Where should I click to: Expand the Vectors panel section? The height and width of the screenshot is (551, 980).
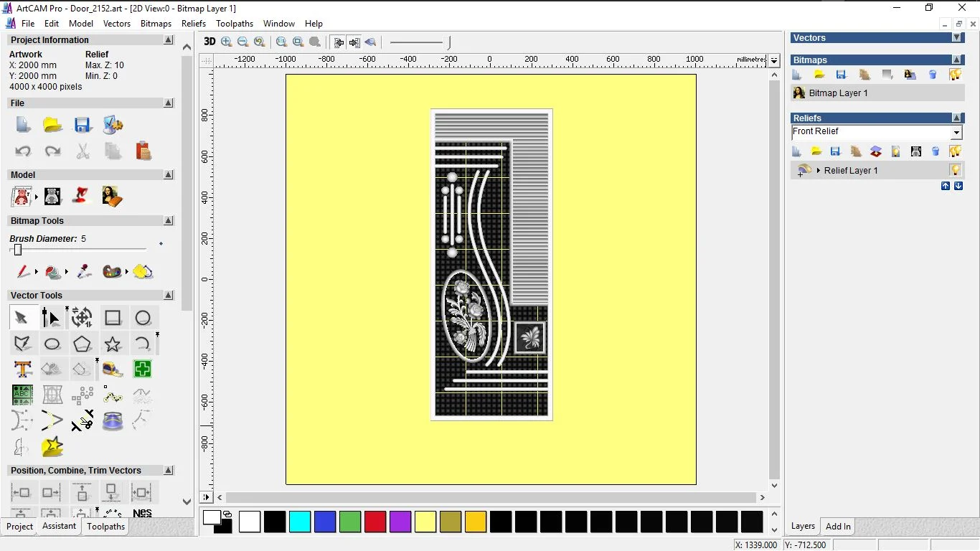click(x=956, y=37)
